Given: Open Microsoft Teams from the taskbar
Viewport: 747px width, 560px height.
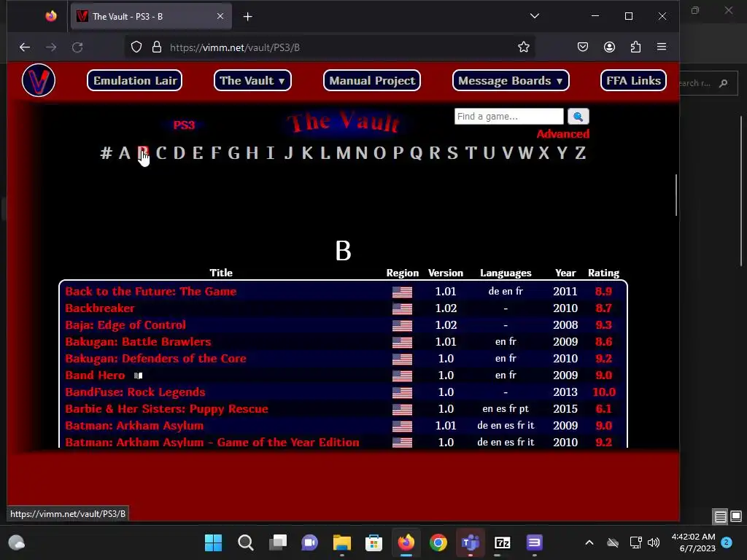Looking at the screenshot, I should 471,542.
